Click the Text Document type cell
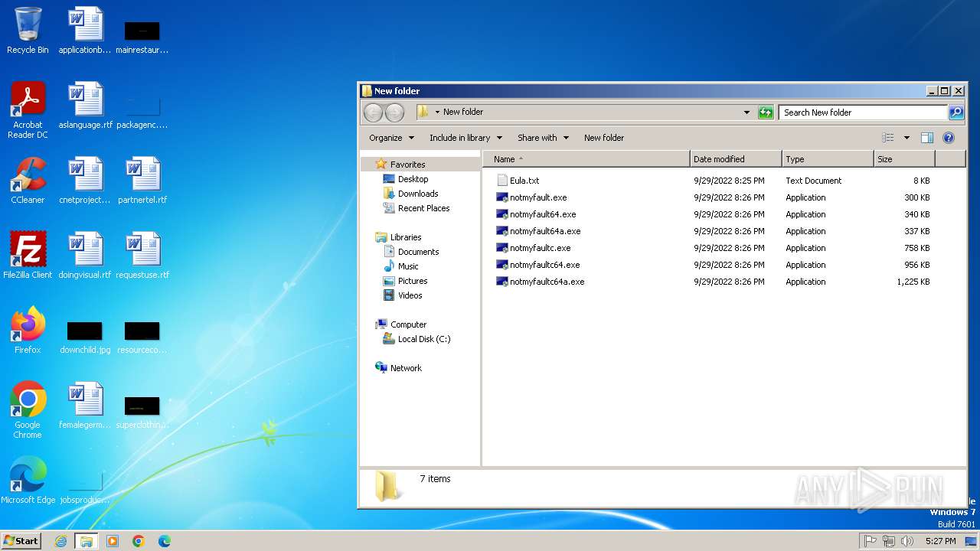 [813, 181]
